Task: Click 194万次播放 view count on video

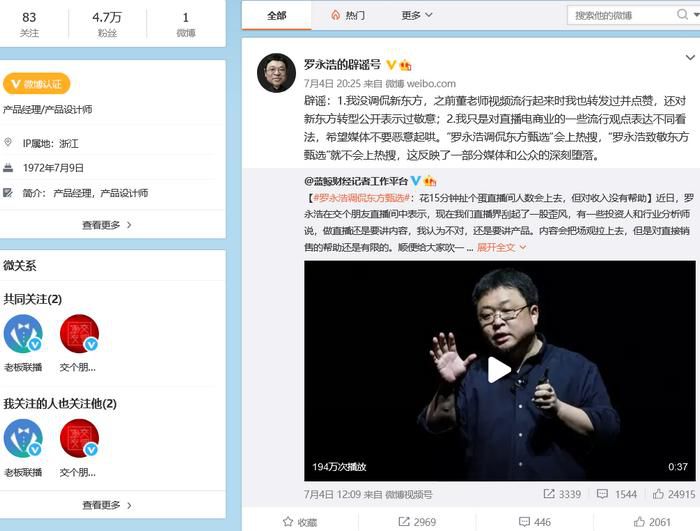Action: 339,467
